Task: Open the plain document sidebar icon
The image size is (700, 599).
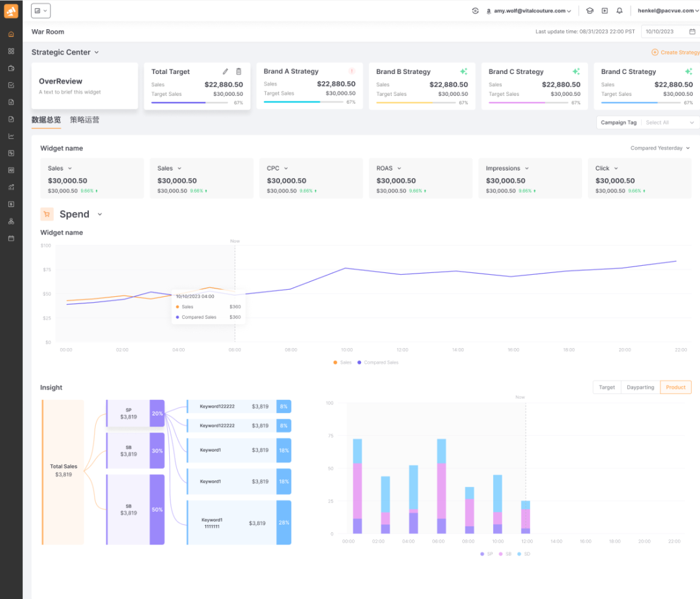Action: 11,102
